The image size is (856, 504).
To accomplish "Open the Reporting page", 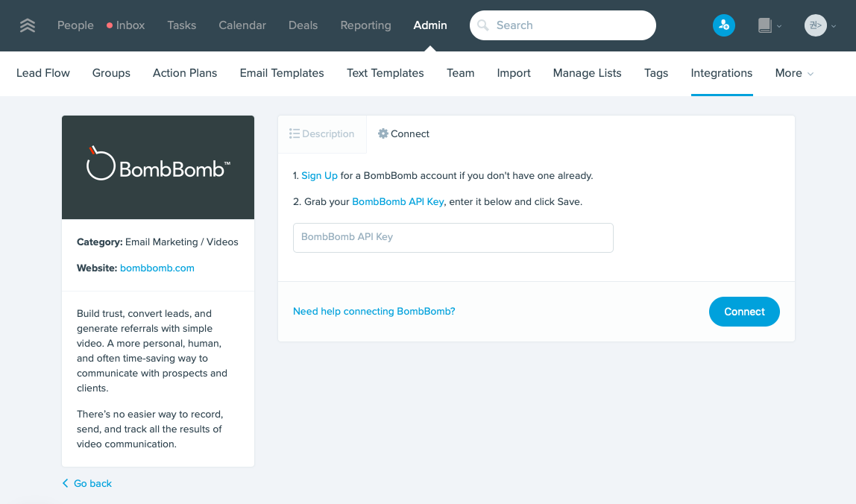I will pyautogui.click(x=366, y=25).
